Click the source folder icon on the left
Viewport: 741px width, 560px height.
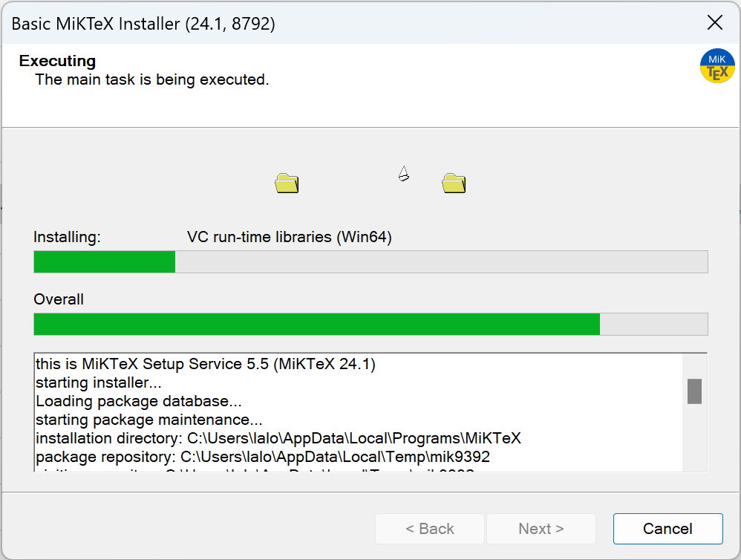pyautogui.click(x=287, y=183)
